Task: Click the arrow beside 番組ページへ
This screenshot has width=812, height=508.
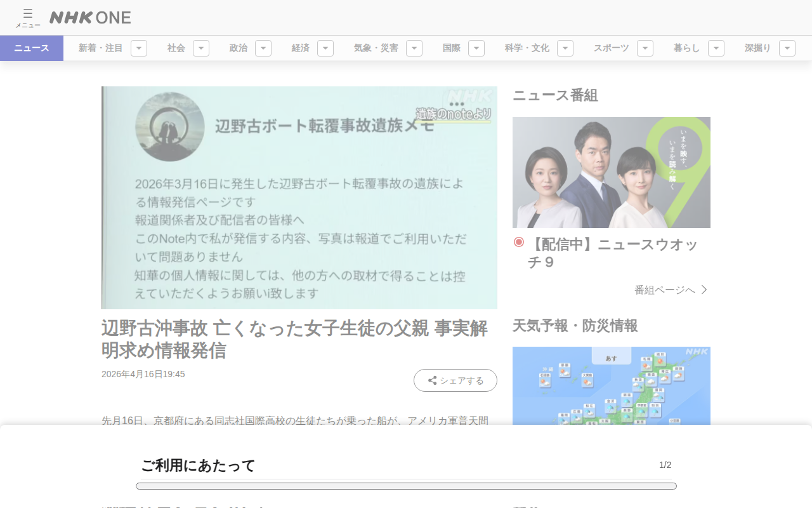Action: click(704, 290)
